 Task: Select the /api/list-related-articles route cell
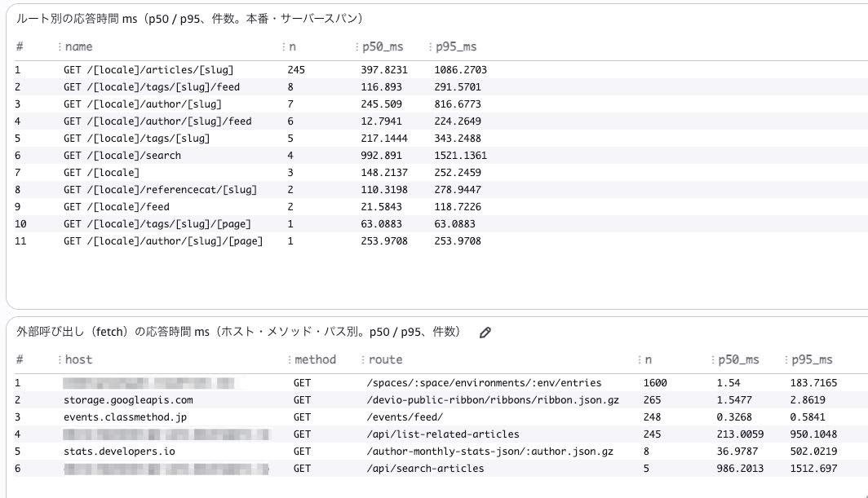[x=443, y=434]
